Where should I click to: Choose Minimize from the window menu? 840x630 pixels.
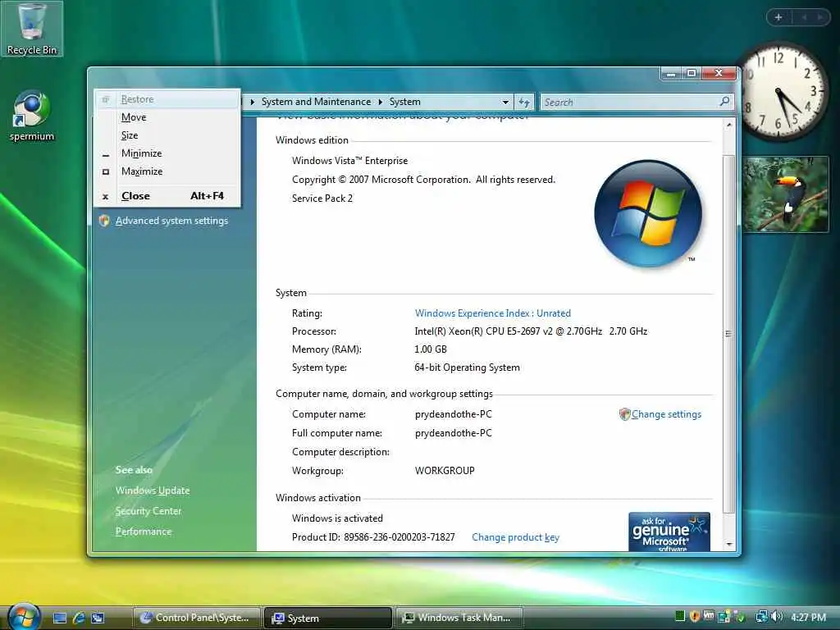(x=167, y=153)
